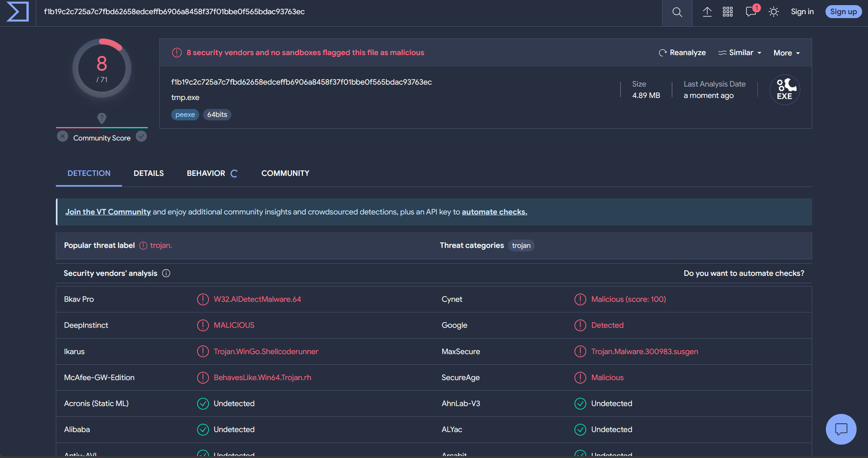The image size is (868, 458).
Task: Toggle the light/dark theme sun icon
Action: (774, 12)
